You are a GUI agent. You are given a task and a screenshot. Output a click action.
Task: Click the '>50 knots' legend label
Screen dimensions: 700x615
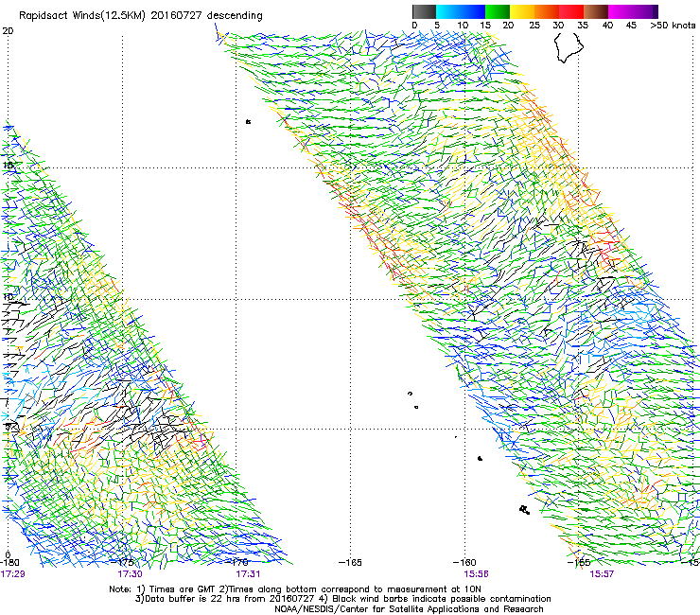click(673, 26)
